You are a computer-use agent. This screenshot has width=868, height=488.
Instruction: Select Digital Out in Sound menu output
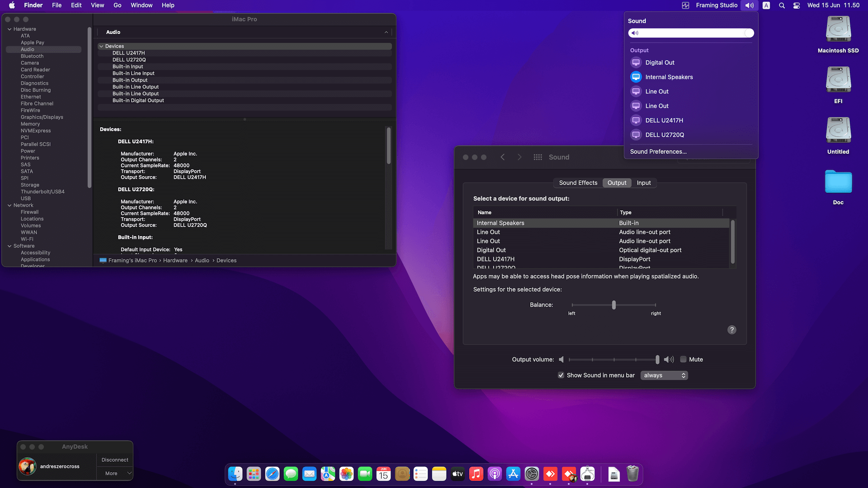click(x=691, y=63)
